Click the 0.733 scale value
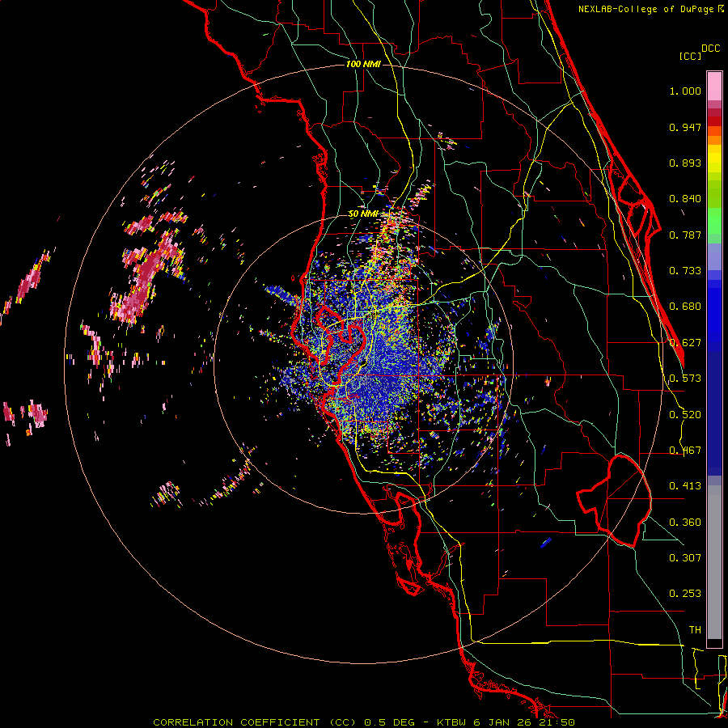Viewport: 728px width, 728px height. 685,271
